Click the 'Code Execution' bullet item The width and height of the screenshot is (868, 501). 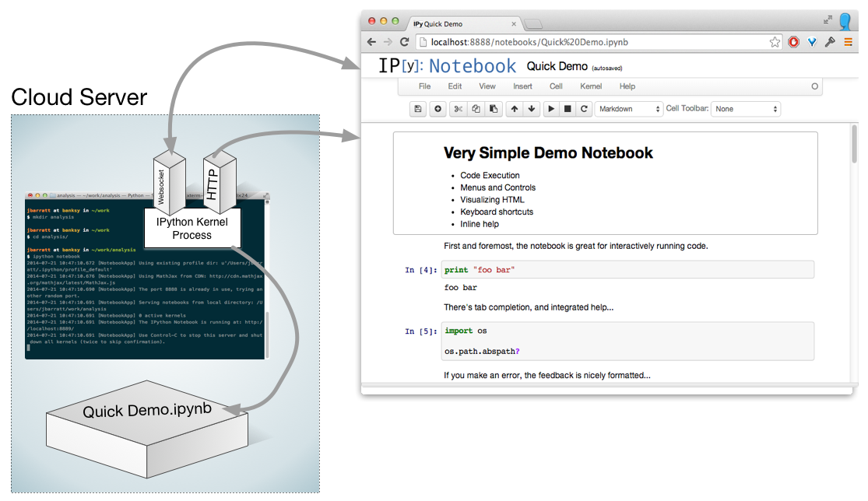coord(490,175)
